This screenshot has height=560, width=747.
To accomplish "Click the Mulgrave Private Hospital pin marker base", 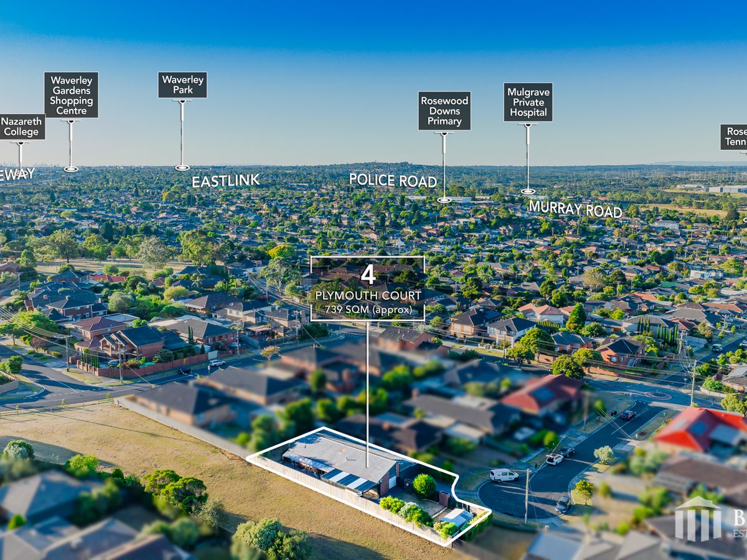I will tap(527, 191).
